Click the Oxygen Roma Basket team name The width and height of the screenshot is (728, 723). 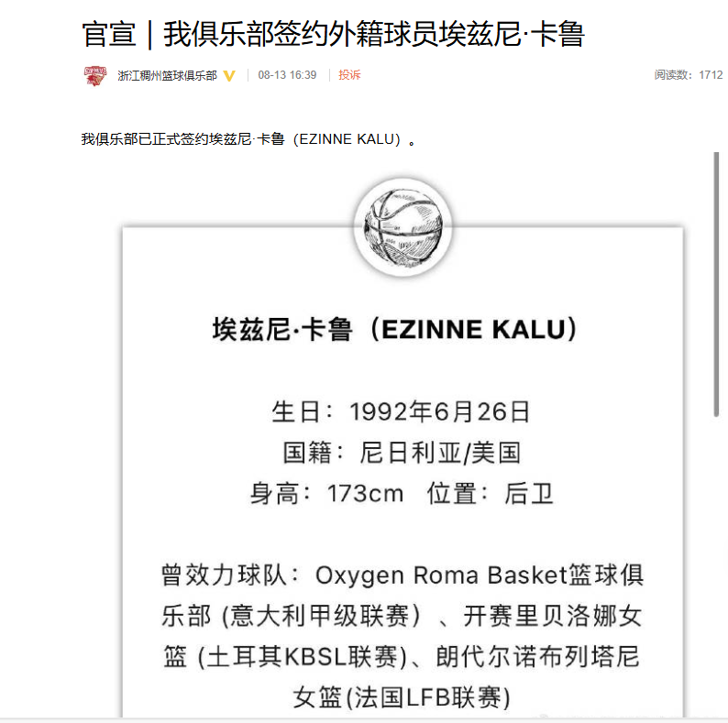437,575
